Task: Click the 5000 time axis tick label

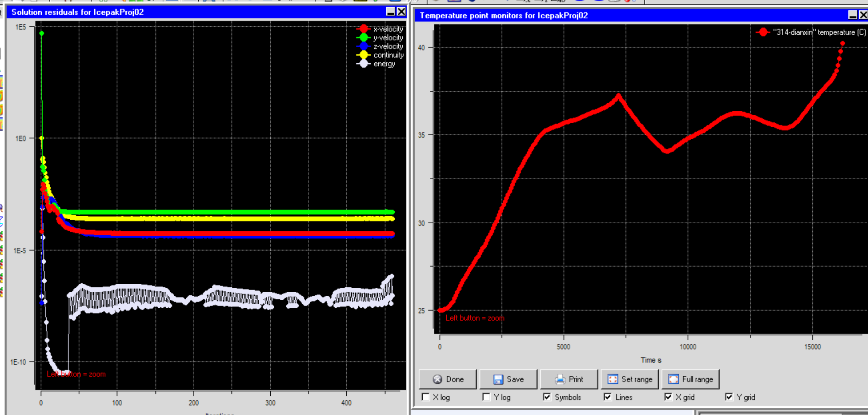Action: coord(563,347)
